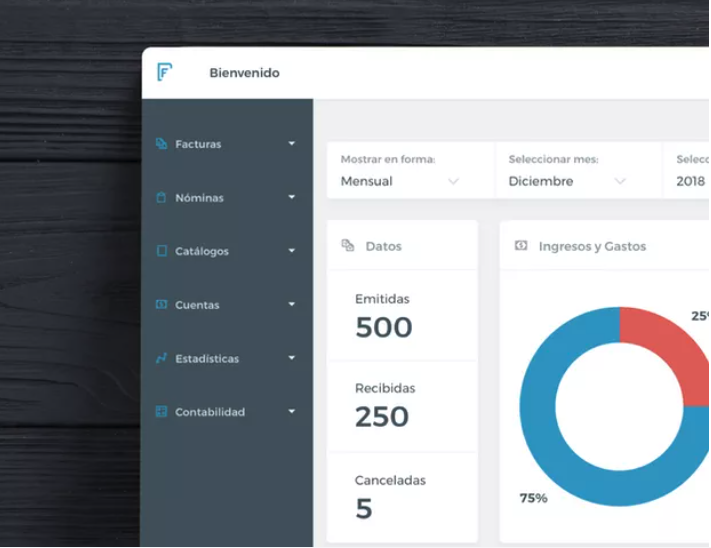The image size is (711, 548).
Task: Select Cuentas from the sidebar menu
Action: (x=197, y=305)
